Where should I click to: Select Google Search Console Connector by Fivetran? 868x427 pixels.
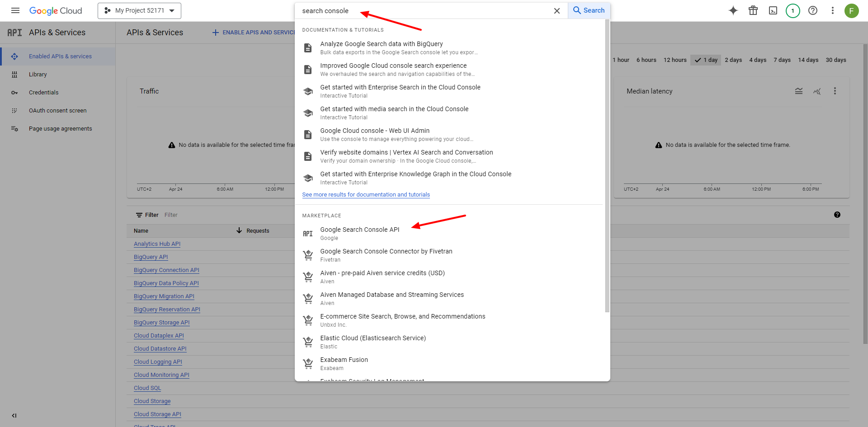(x=450, y=255)
